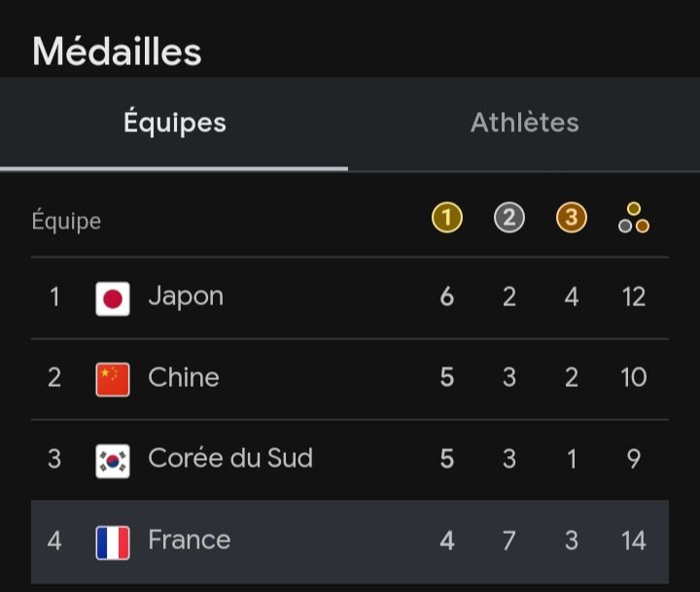Viewport: 700px width, 592px height.
Task: Click the Japan flag icon
Action: coord(113,297)
